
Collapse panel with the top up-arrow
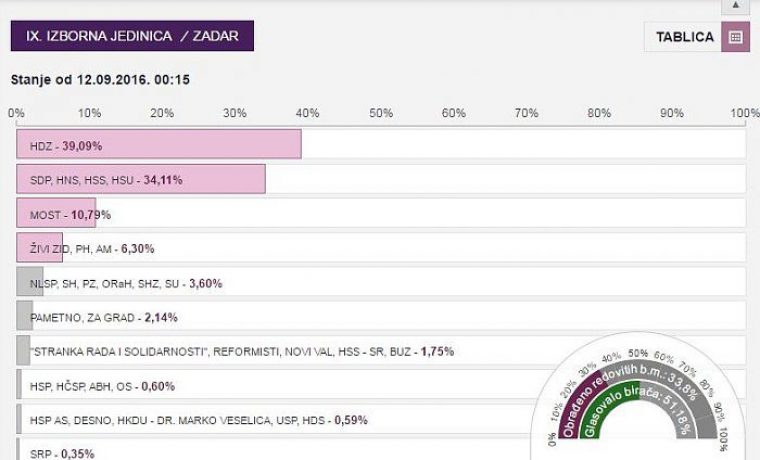pyautogui.click(x=735, y=6)
